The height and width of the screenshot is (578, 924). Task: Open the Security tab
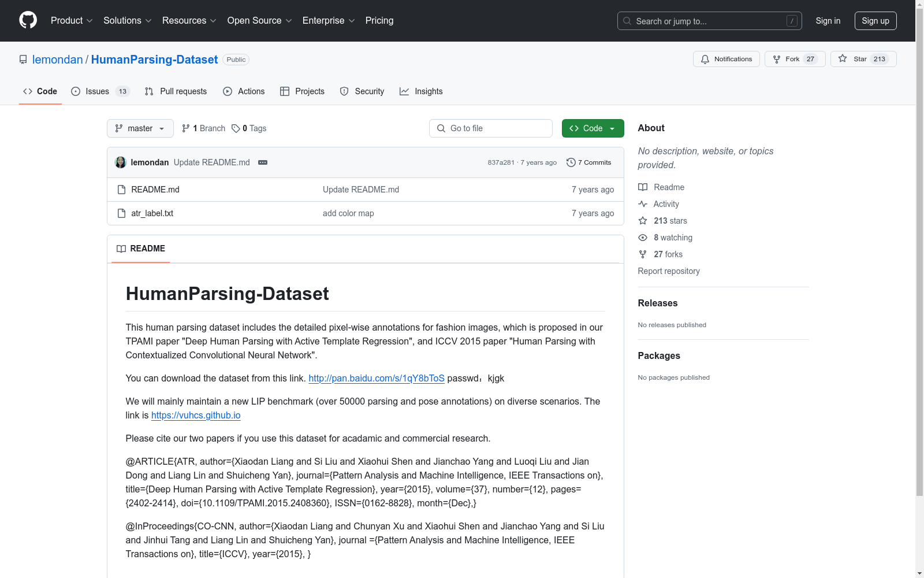pos(362,91)
